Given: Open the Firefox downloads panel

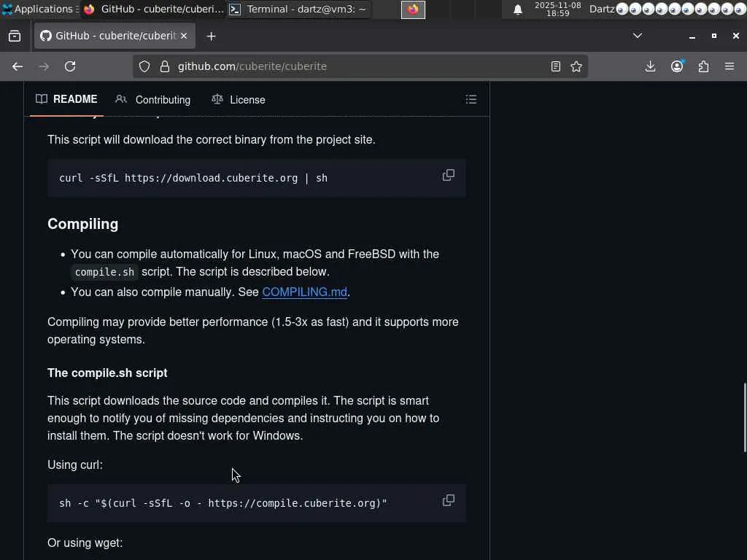Looking at the screenshot, I should tap(650, 66).
